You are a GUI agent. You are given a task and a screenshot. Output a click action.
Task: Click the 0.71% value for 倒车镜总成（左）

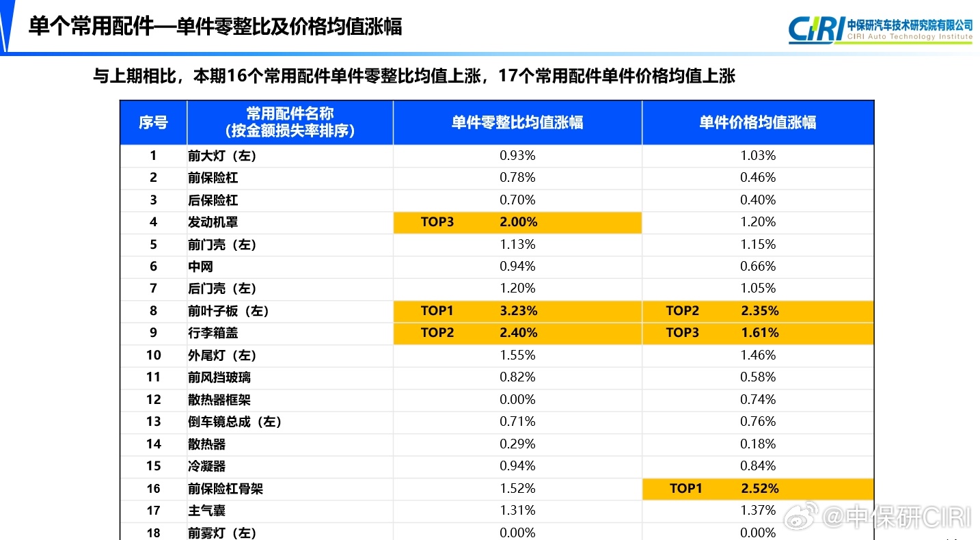click(517, 422)
